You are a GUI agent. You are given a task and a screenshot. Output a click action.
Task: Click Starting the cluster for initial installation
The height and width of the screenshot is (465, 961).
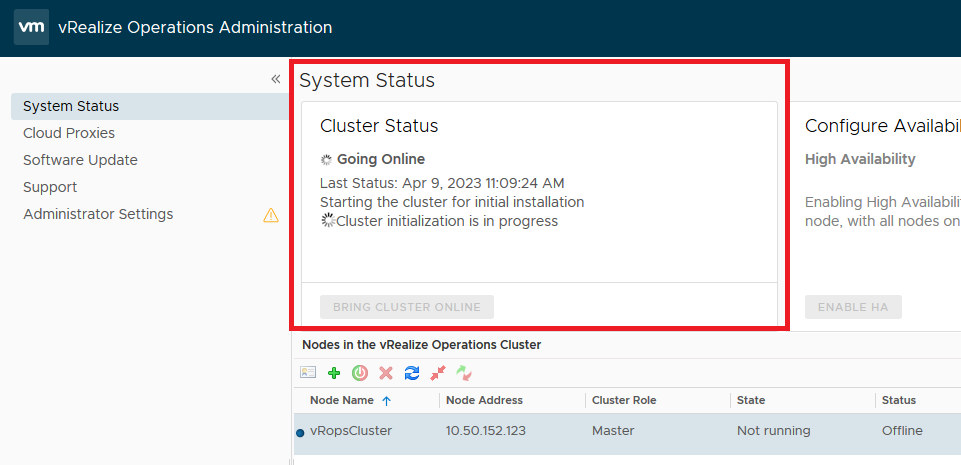(x=452, y=202)
